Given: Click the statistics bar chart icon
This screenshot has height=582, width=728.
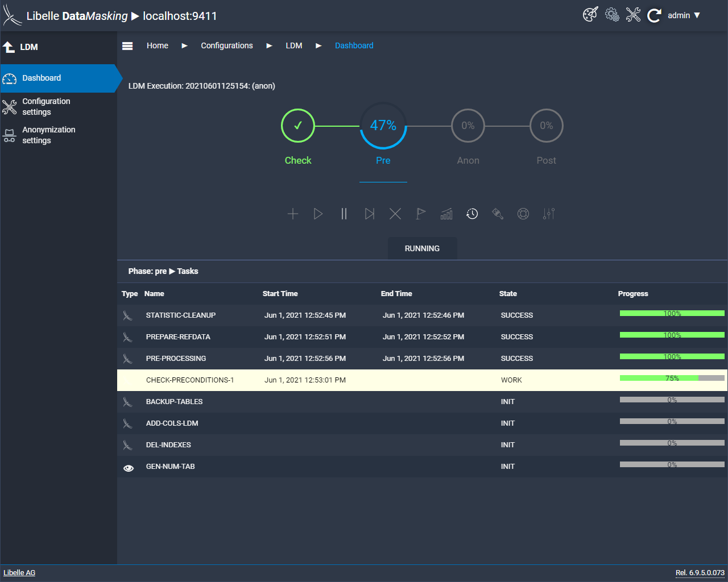Looking at the screenshot, I should coord(446,214).
